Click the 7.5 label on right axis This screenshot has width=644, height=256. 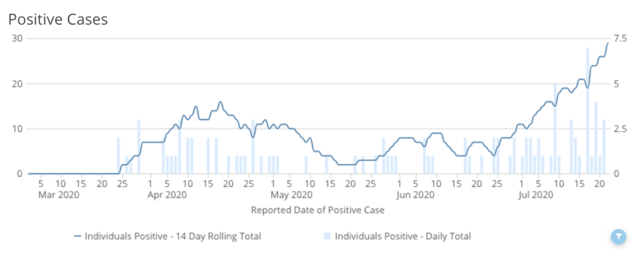(x=621, y=38)
